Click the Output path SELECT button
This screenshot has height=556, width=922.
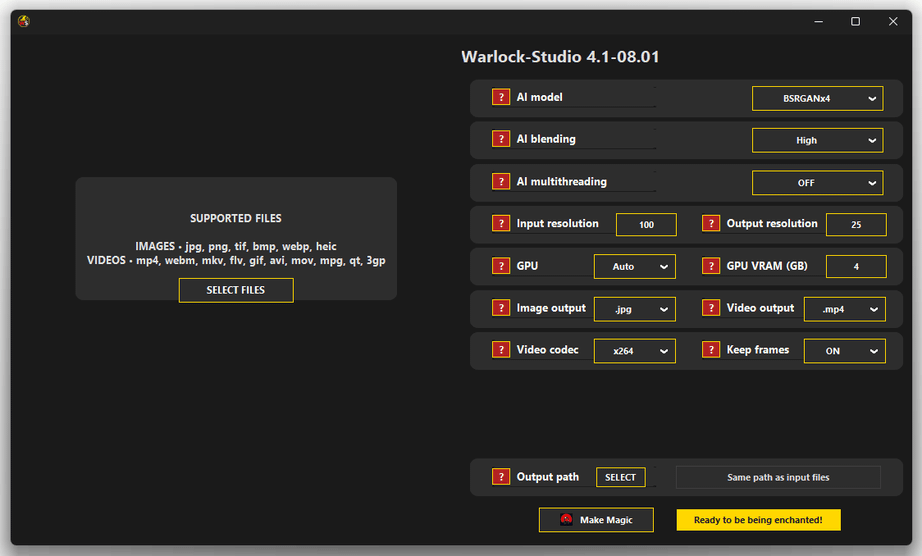pos(620,477)
